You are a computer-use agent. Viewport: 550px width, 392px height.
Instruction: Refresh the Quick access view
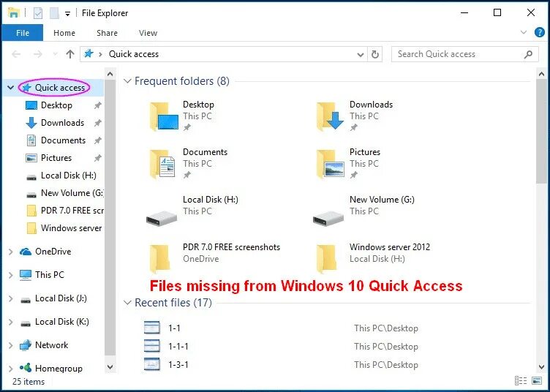pyautogui.click(x=375, y=54)
